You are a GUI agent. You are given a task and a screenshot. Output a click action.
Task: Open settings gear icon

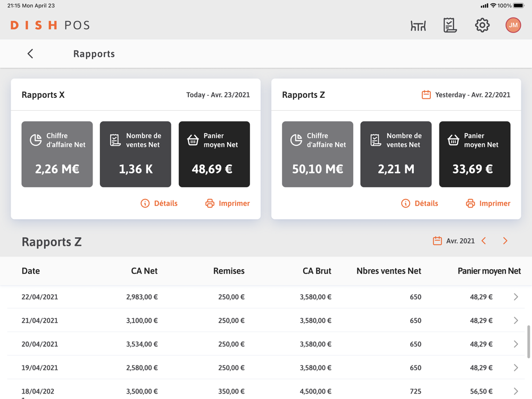click(482, 25)
